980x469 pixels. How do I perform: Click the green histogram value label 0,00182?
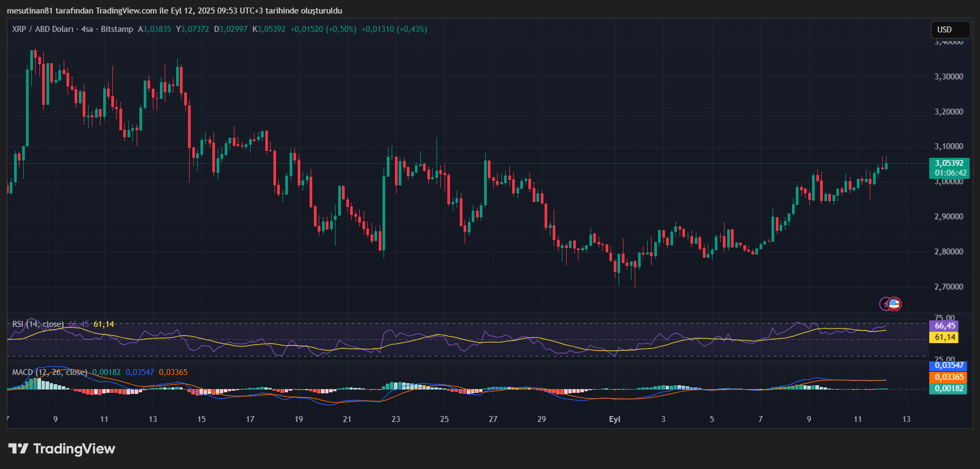coord(949,388)
